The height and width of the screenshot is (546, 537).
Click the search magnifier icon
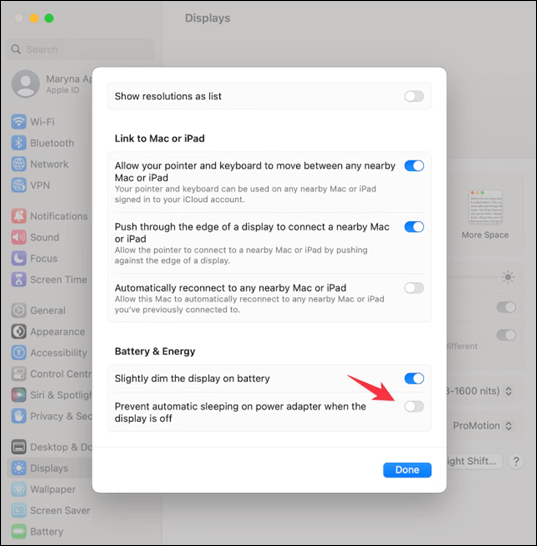(x=16, y=49)
